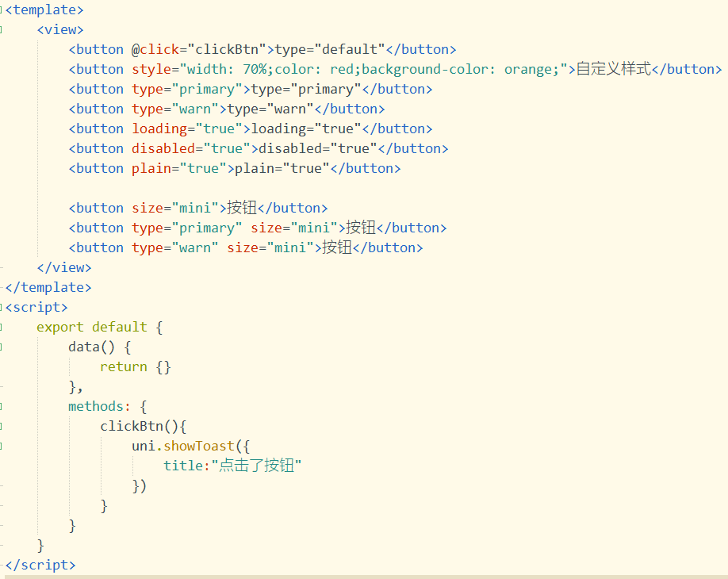The height and width of the screenshot is (579, 728).
Task: Click size="mini" on the primary mini button line
Action: (294, 228)
